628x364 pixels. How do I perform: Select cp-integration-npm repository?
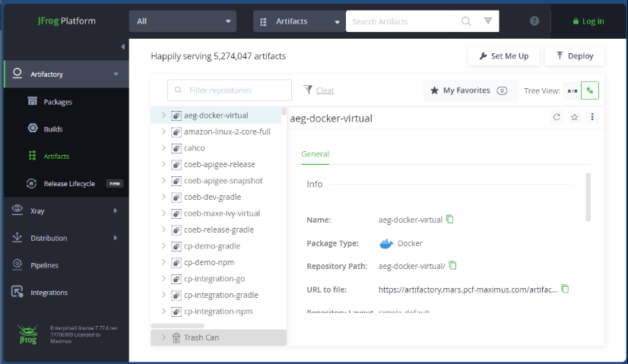(218, 312)
